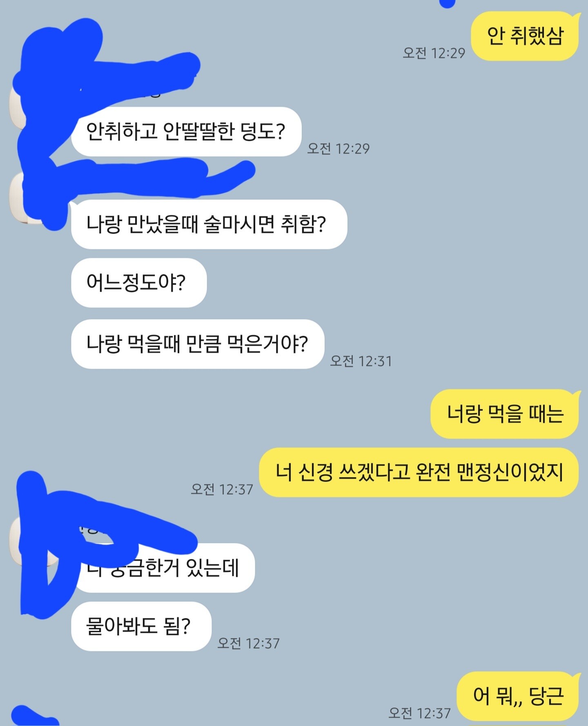Screen dimensions: 588x726
Task: Select the '궁금한거 있는데' message bubble
Action: point(163,568)
